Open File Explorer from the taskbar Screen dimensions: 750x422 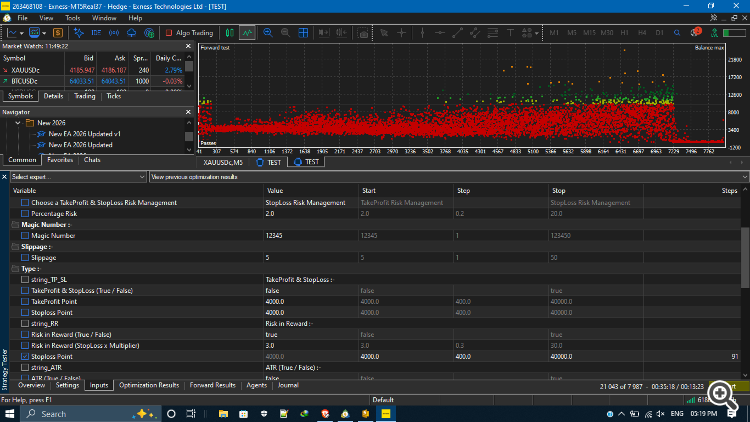pyautogui.click(x=223, y=414)
